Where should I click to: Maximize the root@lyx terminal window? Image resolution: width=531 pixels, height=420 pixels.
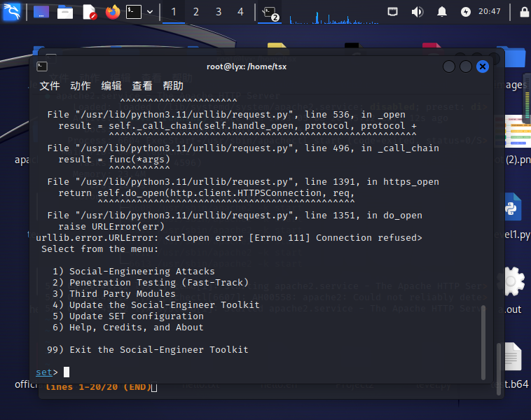coord(466,66)
